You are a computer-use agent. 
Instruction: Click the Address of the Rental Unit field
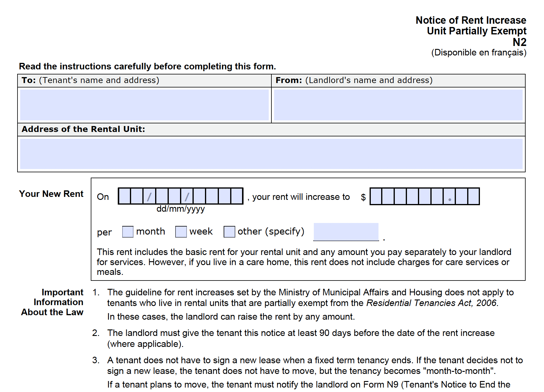[x=271, y=154]
